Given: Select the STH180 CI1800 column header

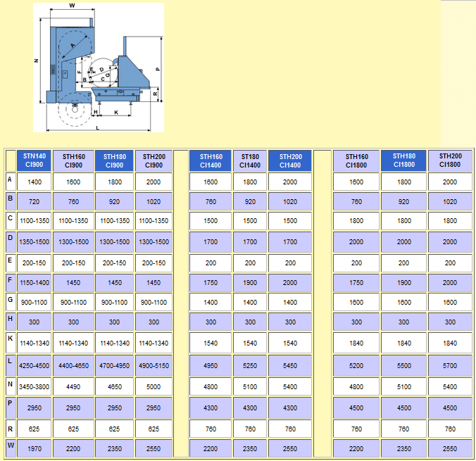Looking at the screenshot, I should pos(404,160).
